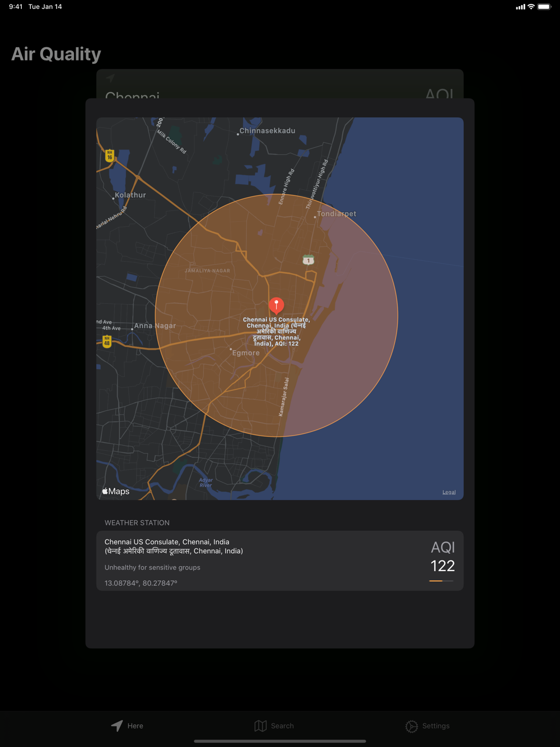
Task: Tap the Kamarajar Salai road label
Action: point(284,397)
